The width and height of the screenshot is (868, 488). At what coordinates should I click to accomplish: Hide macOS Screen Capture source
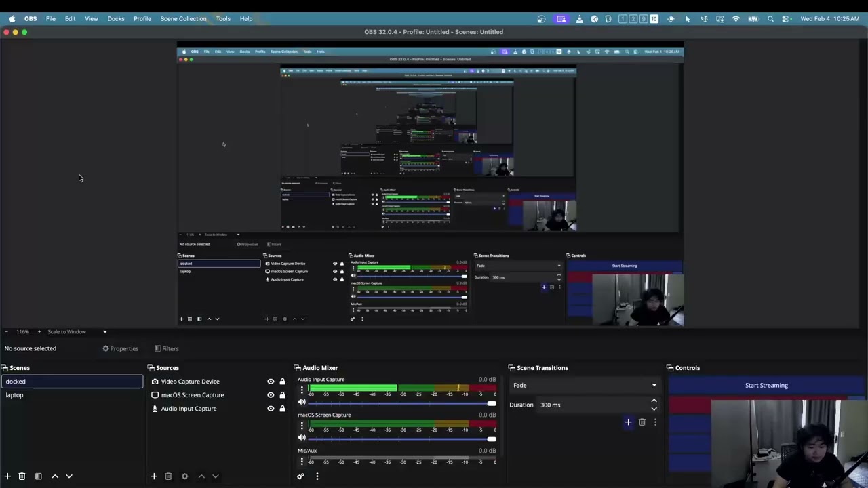271,395
